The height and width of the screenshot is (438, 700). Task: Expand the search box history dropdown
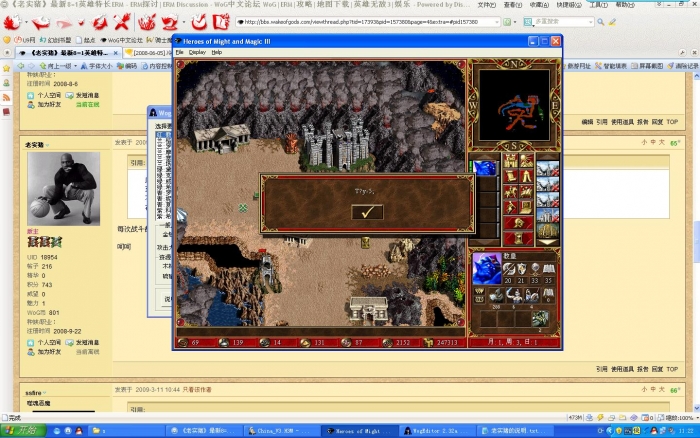point(591,21)
